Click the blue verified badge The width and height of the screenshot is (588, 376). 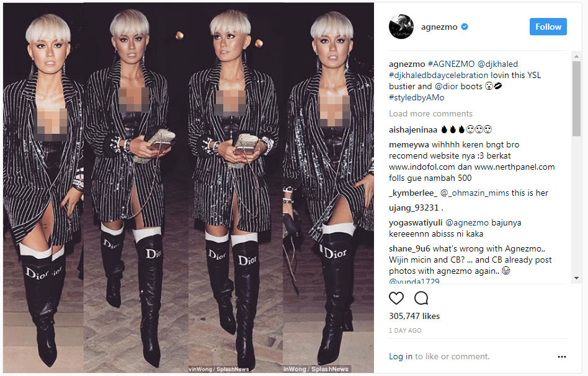point(465,27)
